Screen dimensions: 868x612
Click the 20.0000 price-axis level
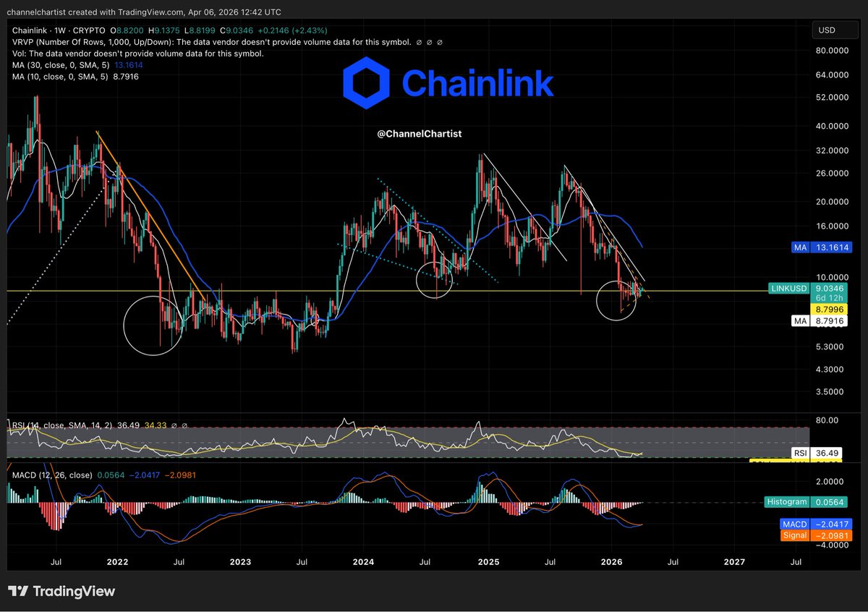pos(831,202)
